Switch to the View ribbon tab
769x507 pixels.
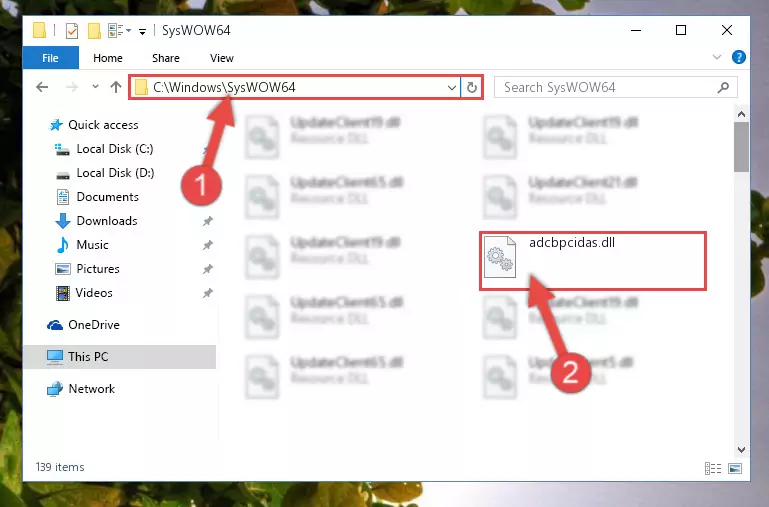pyautogui.click(x=222, y=58)
